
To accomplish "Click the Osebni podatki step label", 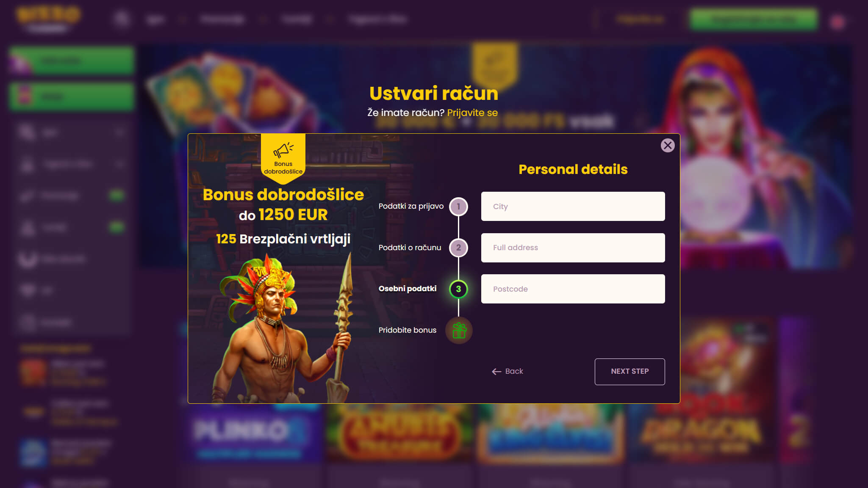I will click(x=407, y=289).
